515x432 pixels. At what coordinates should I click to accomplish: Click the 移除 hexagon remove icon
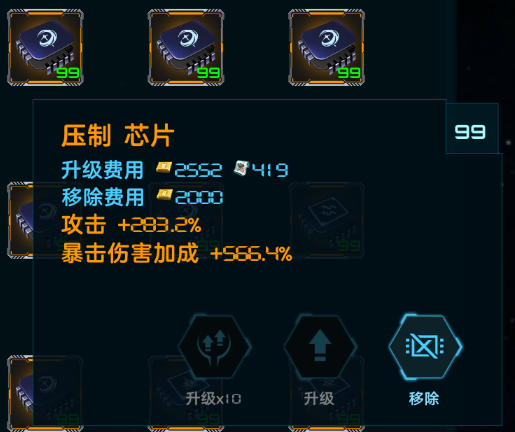pos(425,346)
